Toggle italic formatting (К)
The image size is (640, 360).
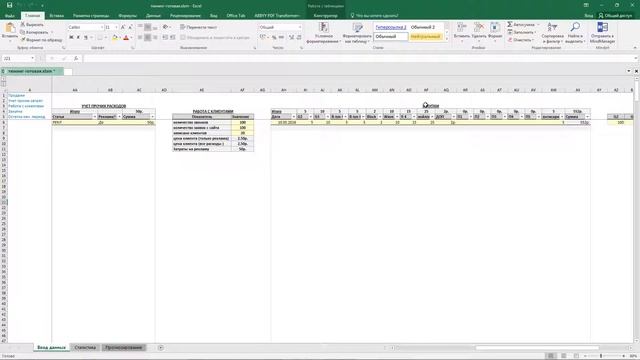[x=78, y=38]
